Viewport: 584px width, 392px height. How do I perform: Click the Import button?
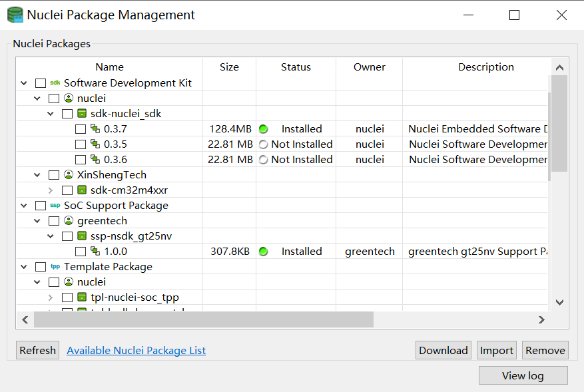click(x=497, y=350)
